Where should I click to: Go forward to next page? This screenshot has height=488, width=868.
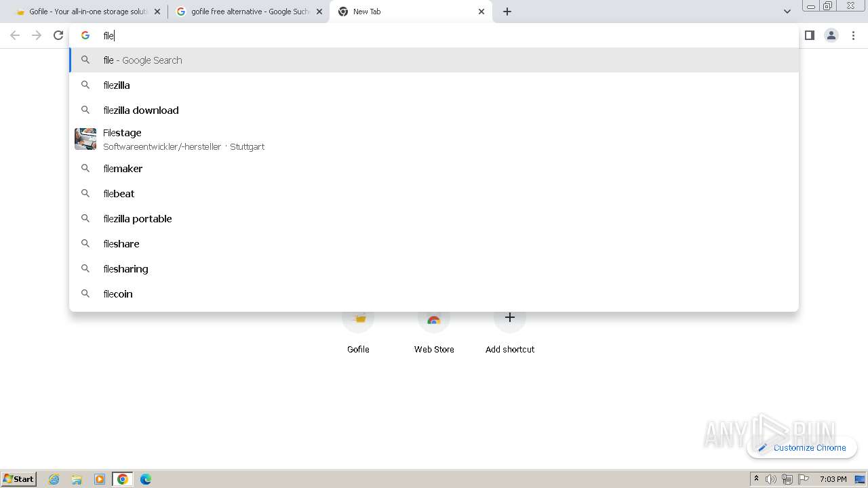click(x=37, y=35)
